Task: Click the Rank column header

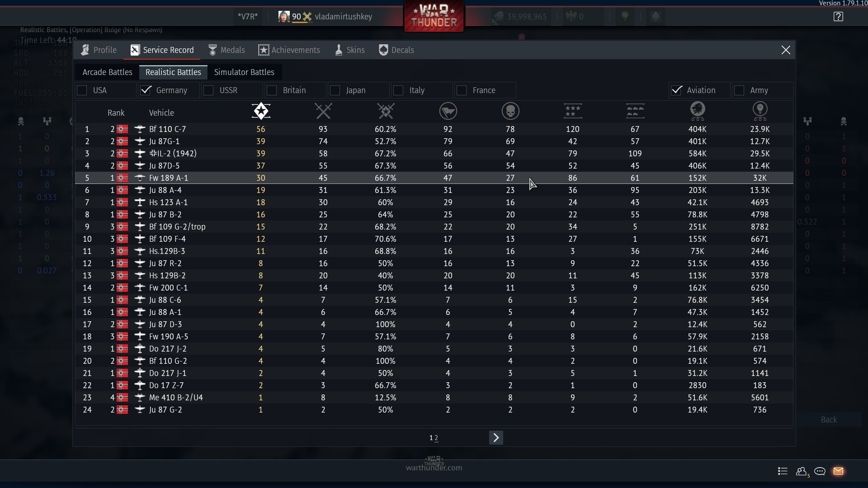Action: 116,113
